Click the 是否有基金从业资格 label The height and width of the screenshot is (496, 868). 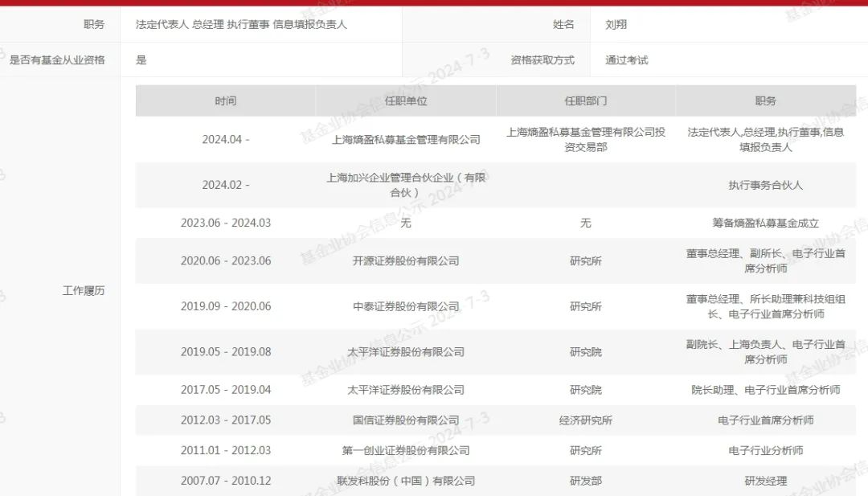coord(57,59)
